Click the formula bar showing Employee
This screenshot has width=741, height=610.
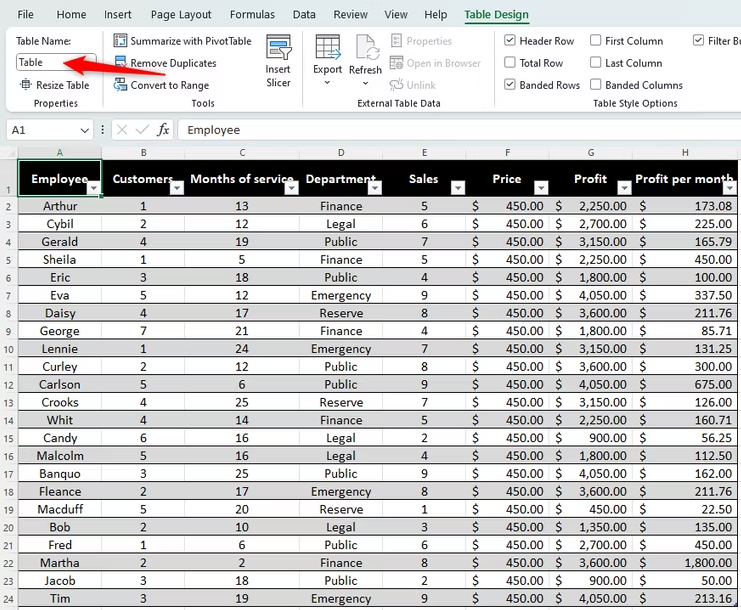click(x=458, y=130)
